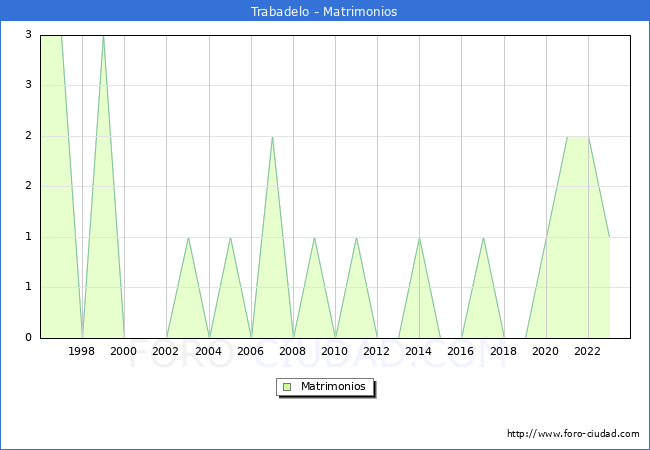The image size is (650, 450).
Task: Click the 2004 year label
Action: (x=209, y=351)
